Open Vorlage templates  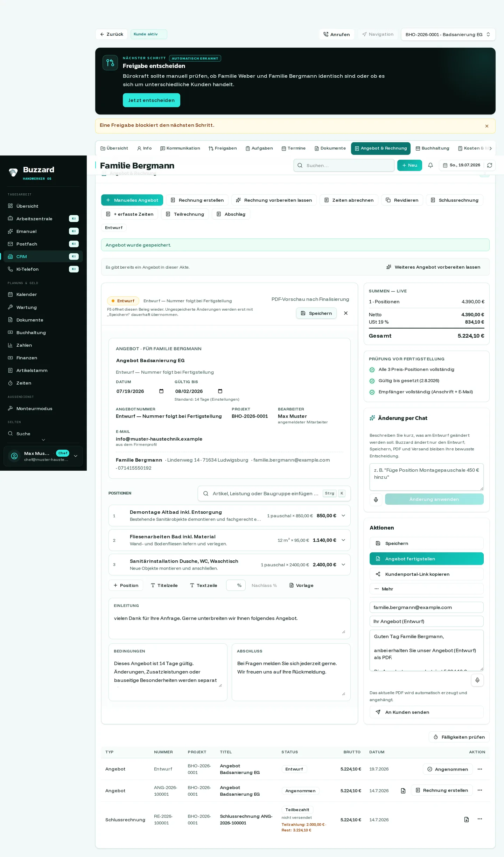tap(301, 585)
